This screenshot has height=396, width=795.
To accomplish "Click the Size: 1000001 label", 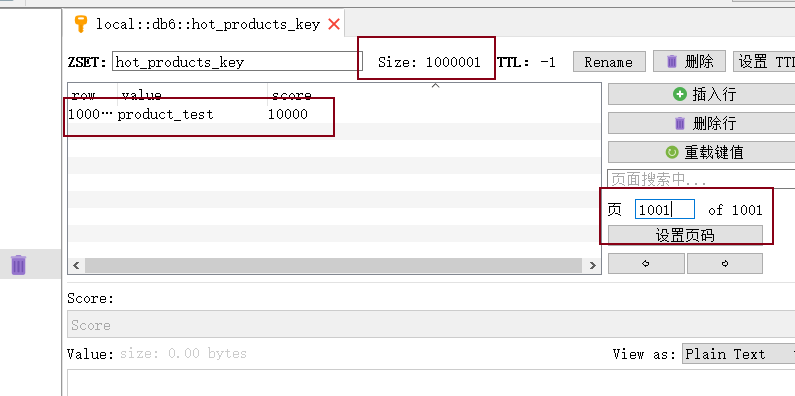I will point(429,62).
